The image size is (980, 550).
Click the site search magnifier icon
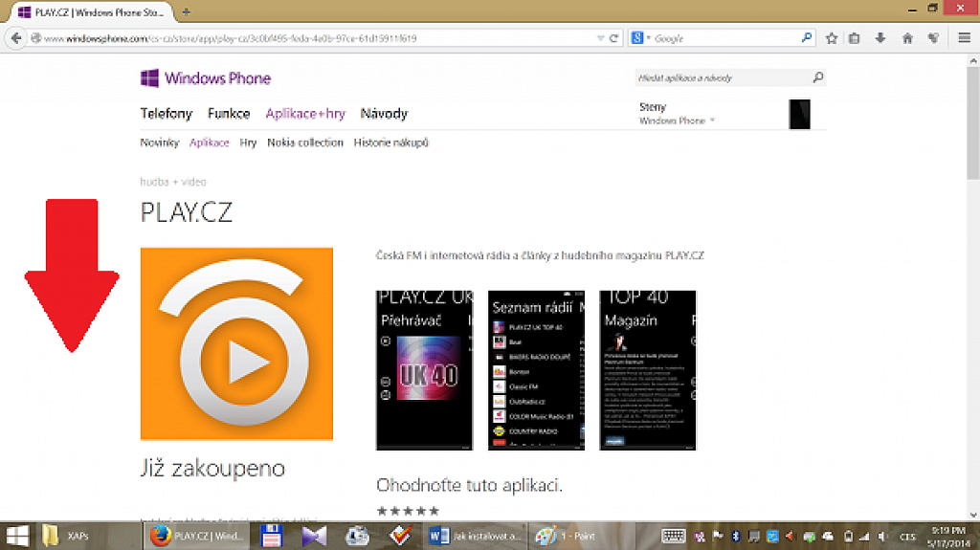pos(817,77)
